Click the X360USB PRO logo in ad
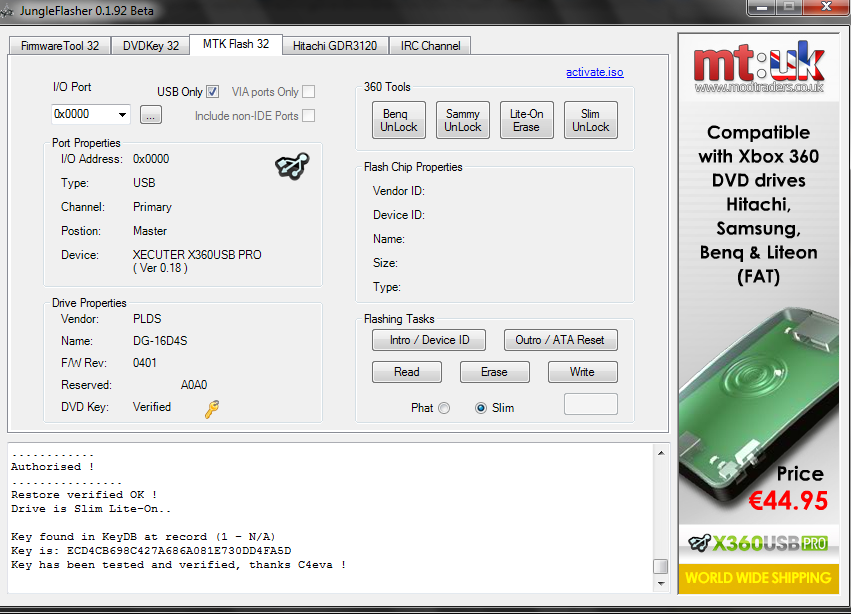The width and height of the screenshot is (851, 614). tap(758, 543)
